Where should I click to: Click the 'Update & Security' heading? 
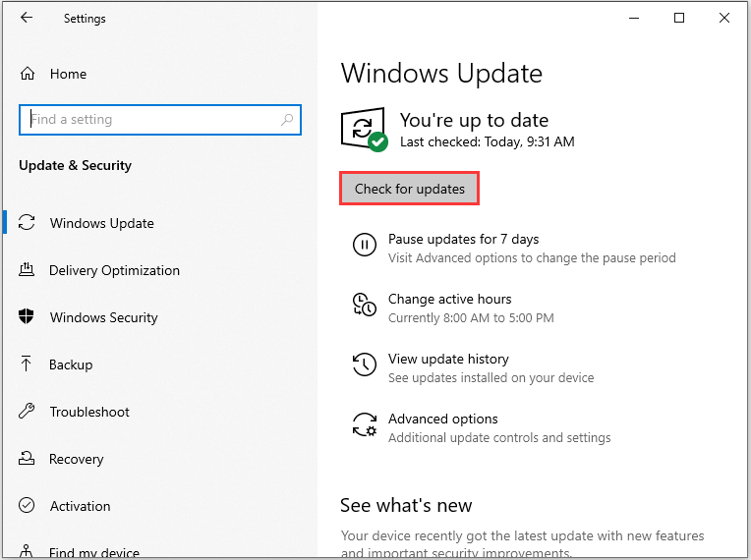tap(75, 166)
